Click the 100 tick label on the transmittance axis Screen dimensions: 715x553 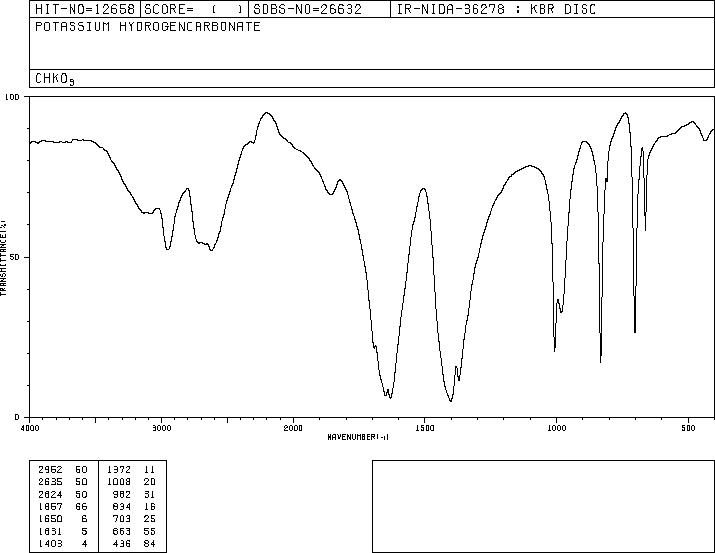pyautogui.click(x=12, y=97)
